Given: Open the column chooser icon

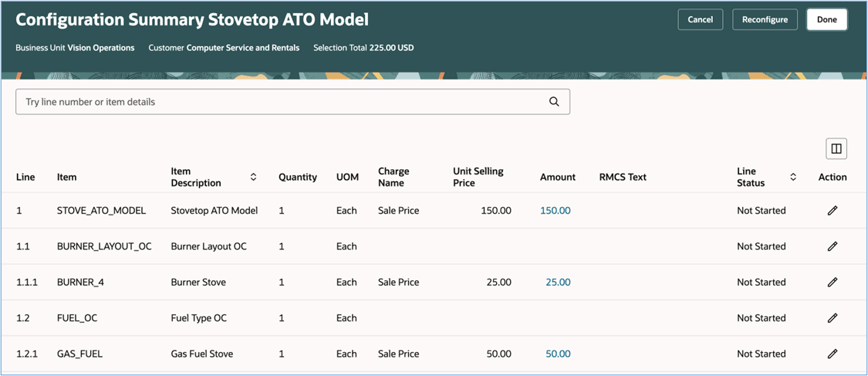Looking at the screenshot, I should coord(836,149).
